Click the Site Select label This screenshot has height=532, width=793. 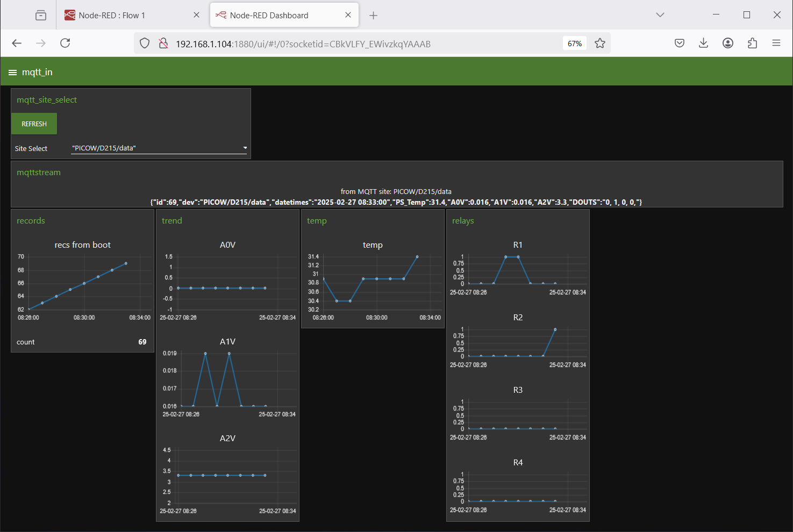click(31, 148)
